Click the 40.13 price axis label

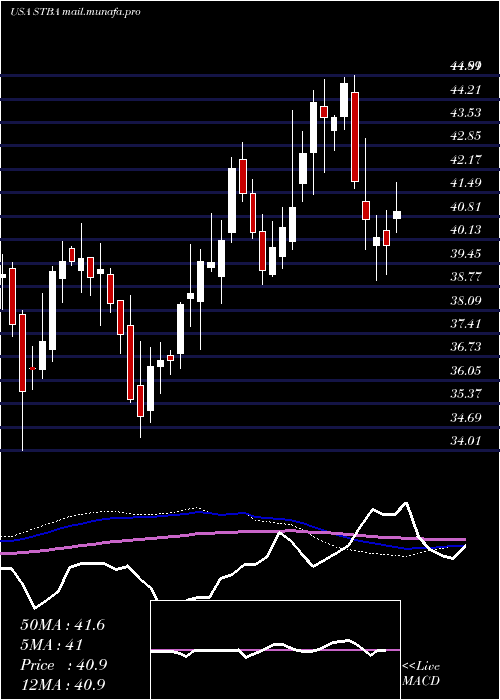pyautogui.click(x=466, y=229)
